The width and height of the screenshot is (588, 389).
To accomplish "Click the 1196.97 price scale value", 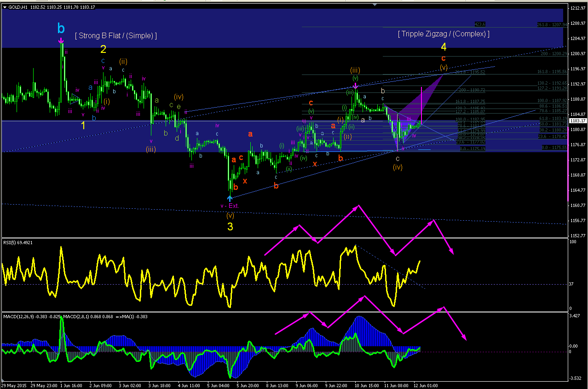I will pos(578,69).
